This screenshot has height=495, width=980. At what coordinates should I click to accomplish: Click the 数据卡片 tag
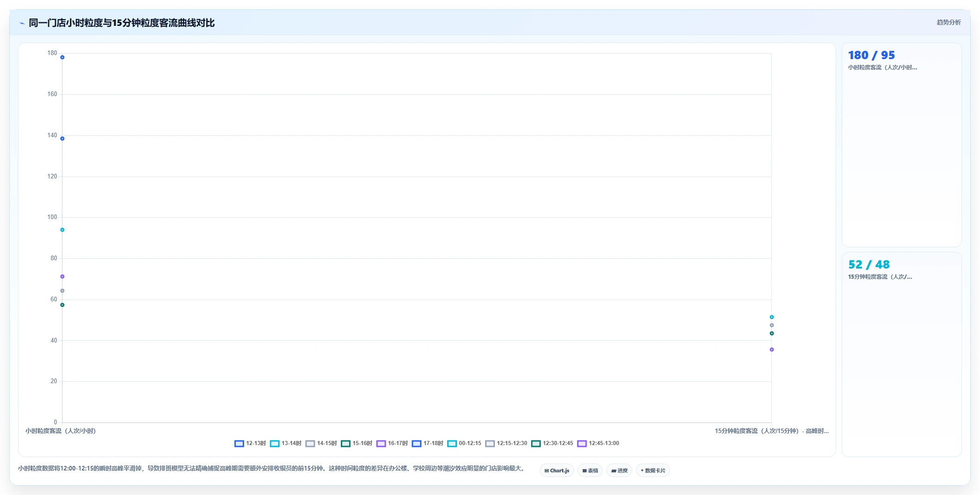[x=653, y=471]
